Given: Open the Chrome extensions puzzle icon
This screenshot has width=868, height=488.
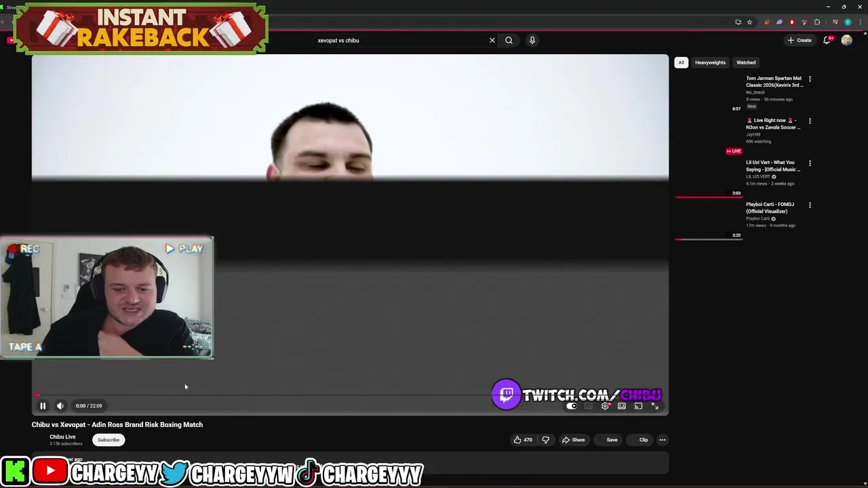Looking at the screenshot, I should (817, 22).
